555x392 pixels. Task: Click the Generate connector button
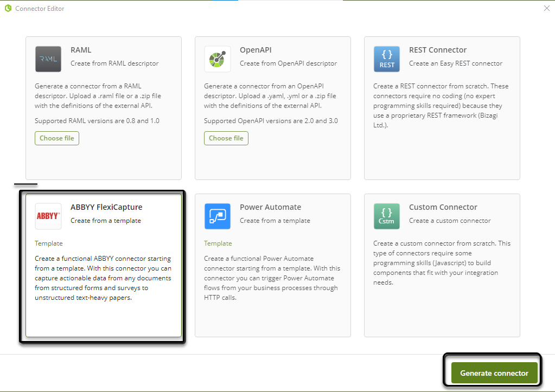click(x=494, y=373)
